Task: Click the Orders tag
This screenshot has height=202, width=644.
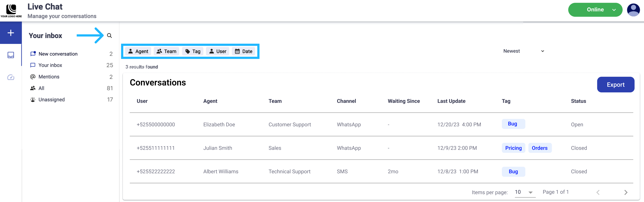Action: pos(540,148)
